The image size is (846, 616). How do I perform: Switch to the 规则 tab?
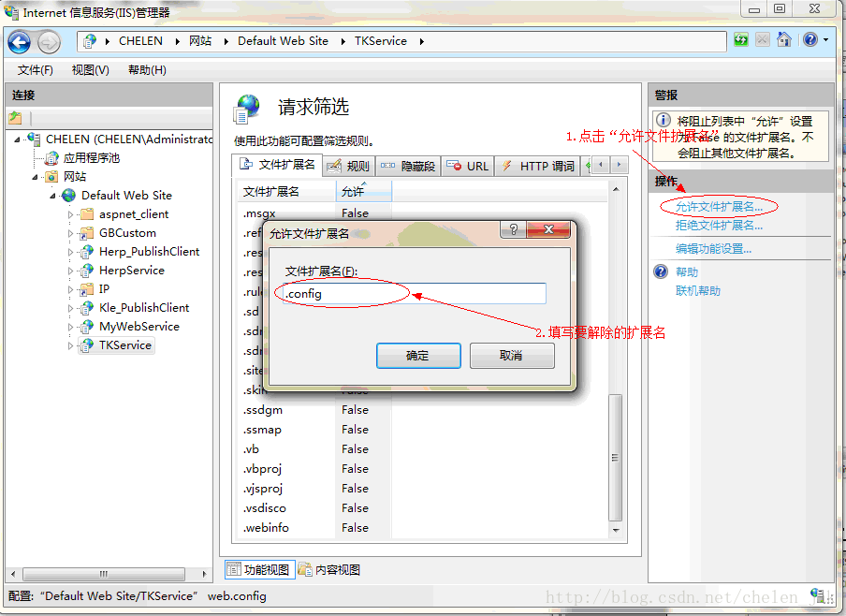tap(348, 166)
